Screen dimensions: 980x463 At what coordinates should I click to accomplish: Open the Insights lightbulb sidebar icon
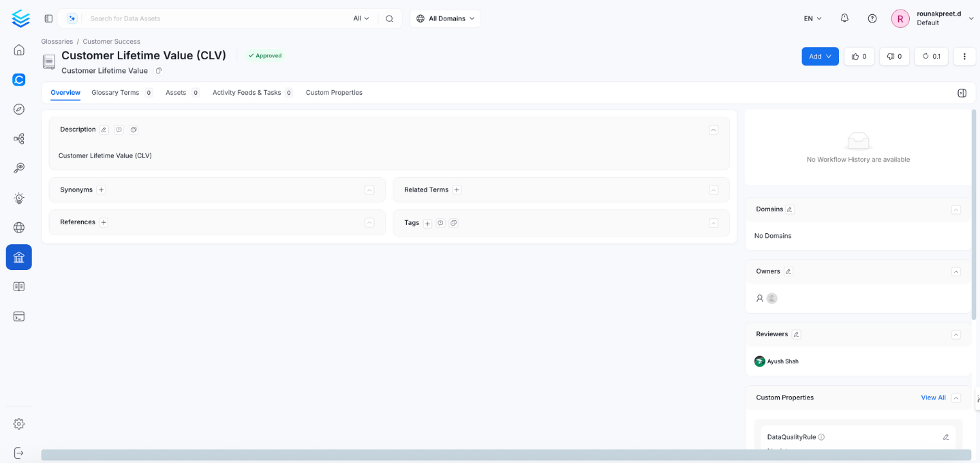tap(19, 198)
